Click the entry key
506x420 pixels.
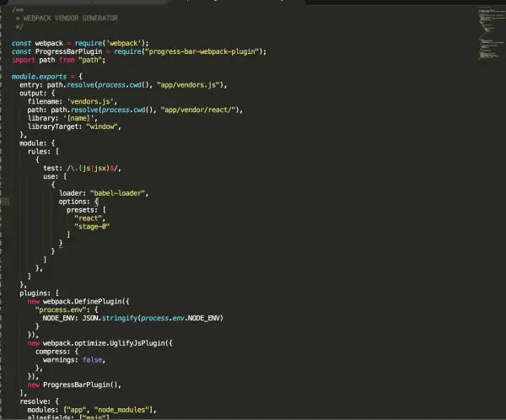point(31,85)
